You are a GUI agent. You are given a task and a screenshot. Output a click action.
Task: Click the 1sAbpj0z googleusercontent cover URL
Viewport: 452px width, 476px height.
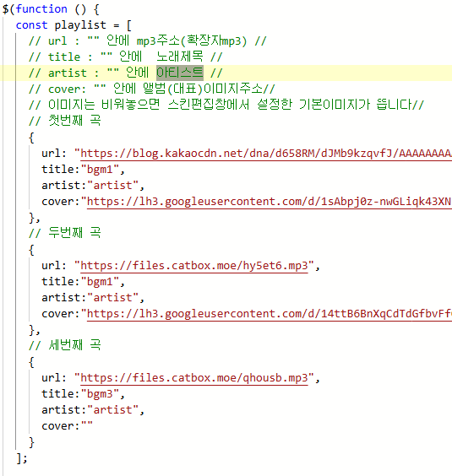[270, 201]
